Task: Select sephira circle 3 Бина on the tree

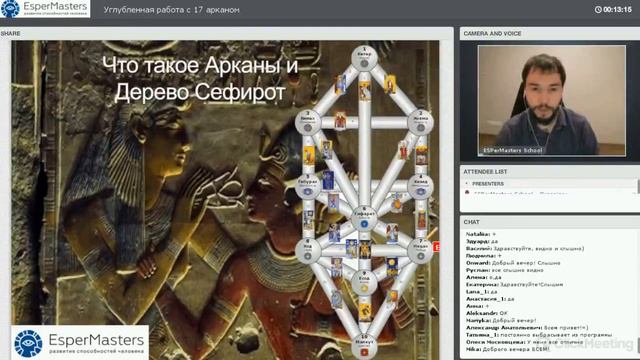Action: tap(308, 122)
